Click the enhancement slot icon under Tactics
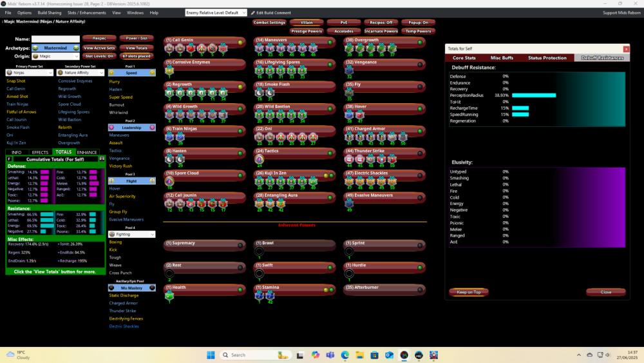Screen dimensions: 644x363 [x=260, y=159]
